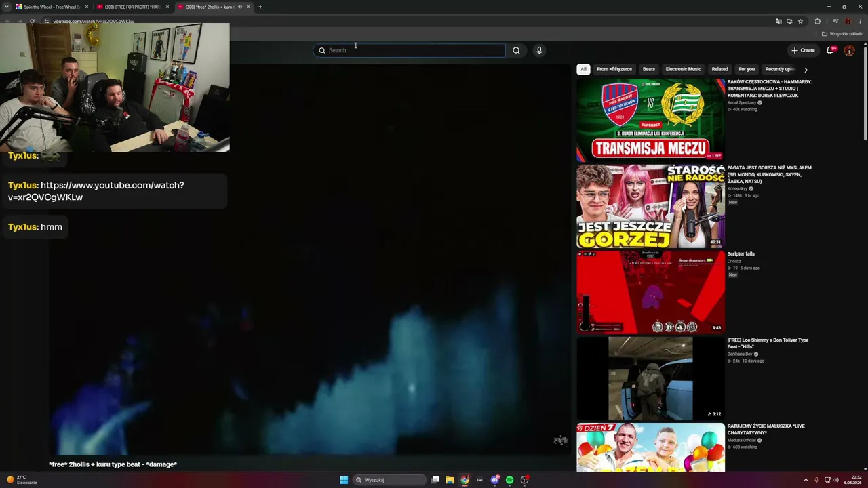Viewport: 868px width, 488px height.
Task: Open the Chrome profile avatar
Action: pyautogui.click(x=848, y=21)
